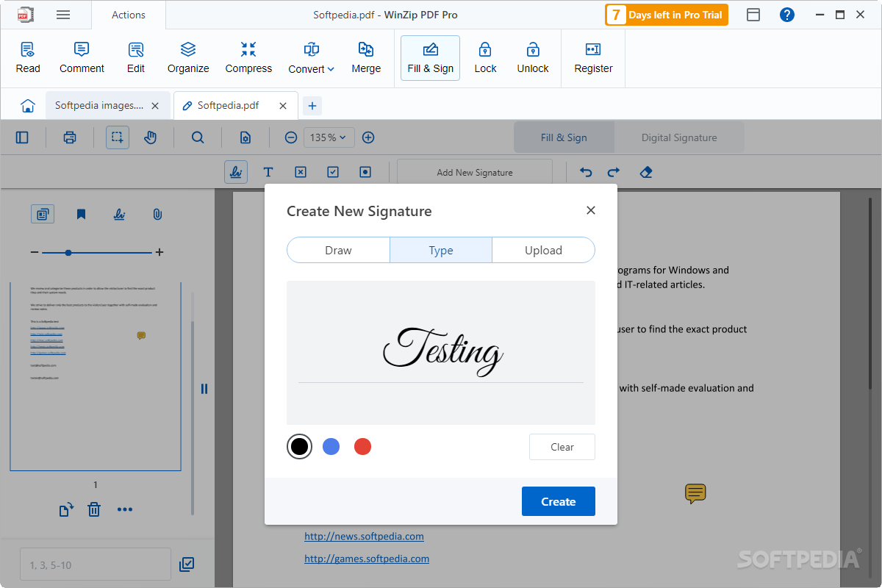Select the text field tool
This screenshot has height=588, width=882.
click(x=268, y=172)
